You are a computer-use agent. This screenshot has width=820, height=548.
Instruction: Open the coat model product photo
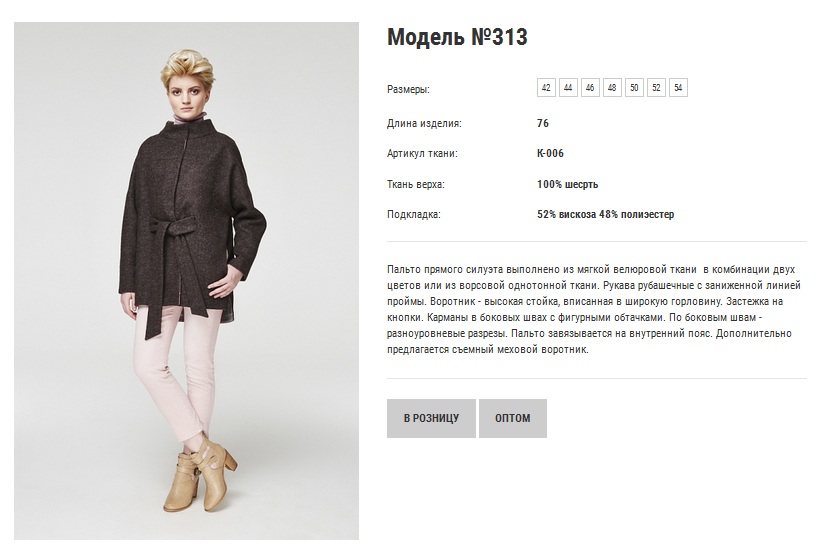click(x=187, y=281)
